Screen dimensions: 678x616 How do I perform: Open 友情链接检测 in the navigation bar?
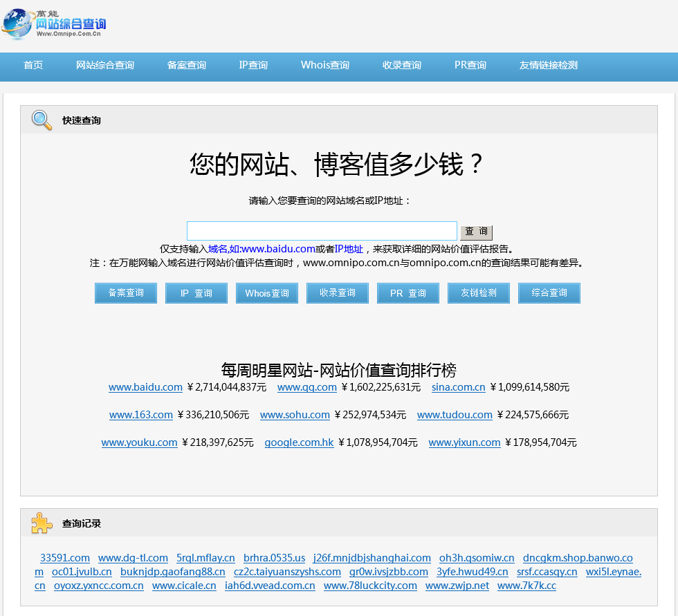pyautogui.click(x=548, y=65)
